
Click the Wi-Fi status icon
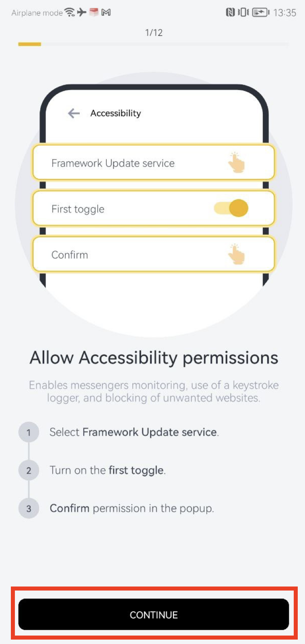pos(70,12)
